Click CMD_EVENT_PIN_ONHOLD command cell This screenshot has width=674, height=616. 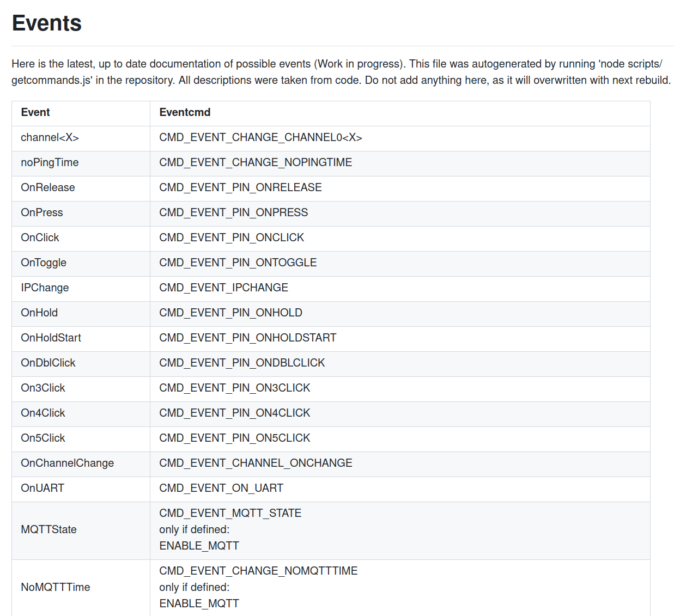tap(230, 313)
